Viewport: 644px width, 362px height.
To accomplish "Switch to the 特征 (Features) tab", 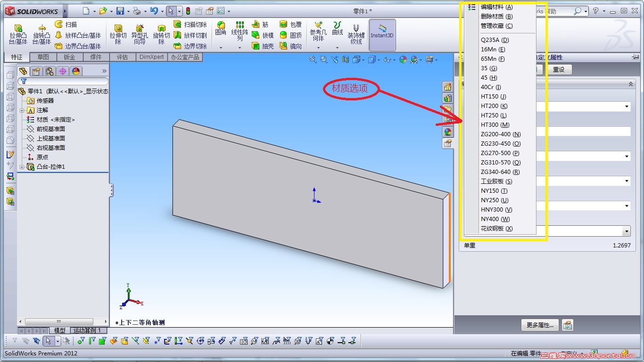I will [17, 57].
